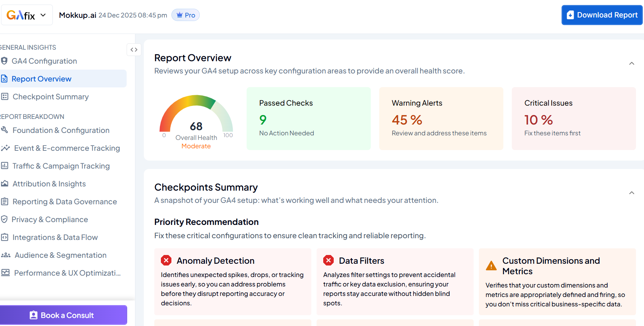Click the Pro plan badge
The width and height of the screenshot is (644, 326).
point(185,15)
